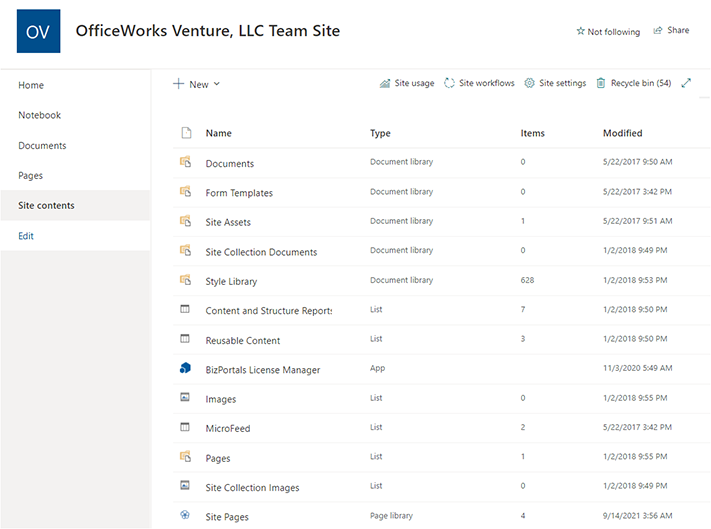Viewport: 711px width, 529px height.
Task: Click the OV site logo tile
Action: tap(38, 31)
